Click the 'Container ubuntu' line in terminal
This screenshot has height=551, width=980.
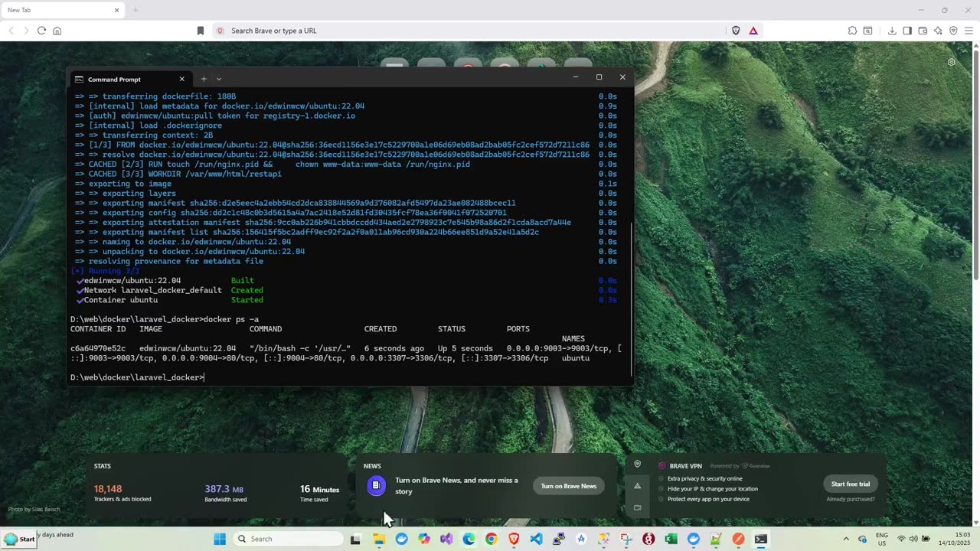122,300
